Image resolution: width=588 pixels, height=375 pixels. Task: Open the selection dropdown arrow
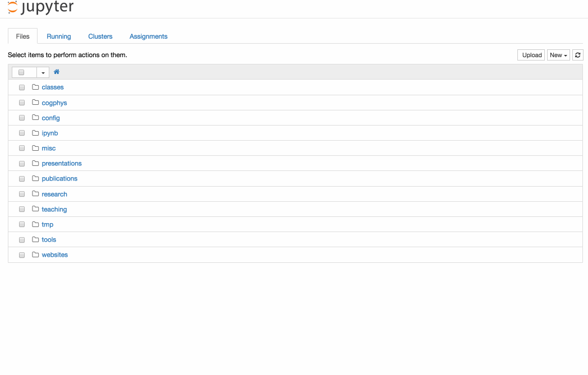click(43, 72)
